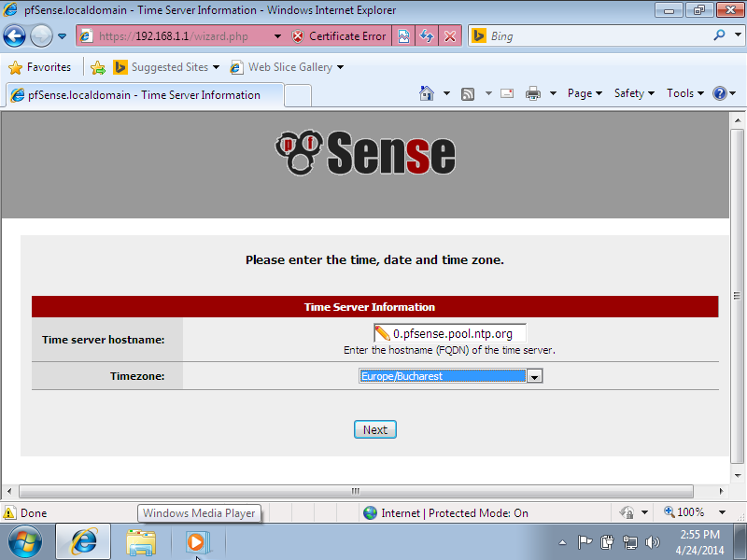Viewport: 747px width, 560px height.
Task: Click the horizontal scrollbar thumb
Action: (356, 491)
